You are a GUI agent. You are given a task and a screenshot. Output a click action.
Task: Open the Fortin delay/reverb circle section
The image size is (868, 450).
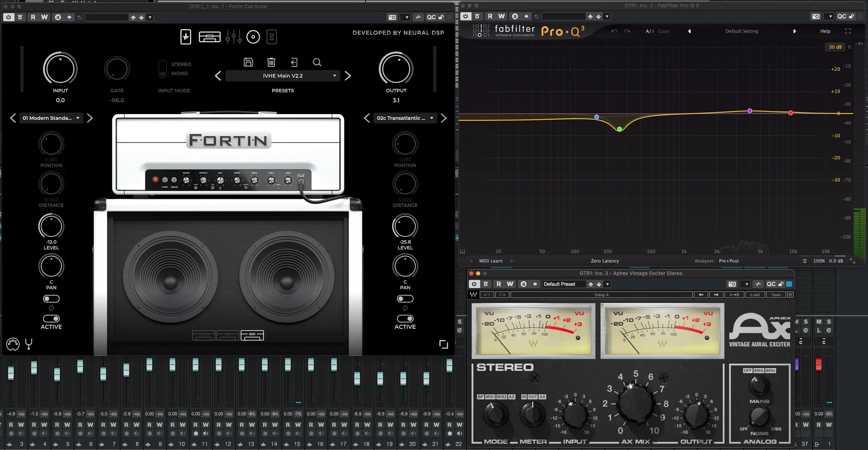click(253, 37)
